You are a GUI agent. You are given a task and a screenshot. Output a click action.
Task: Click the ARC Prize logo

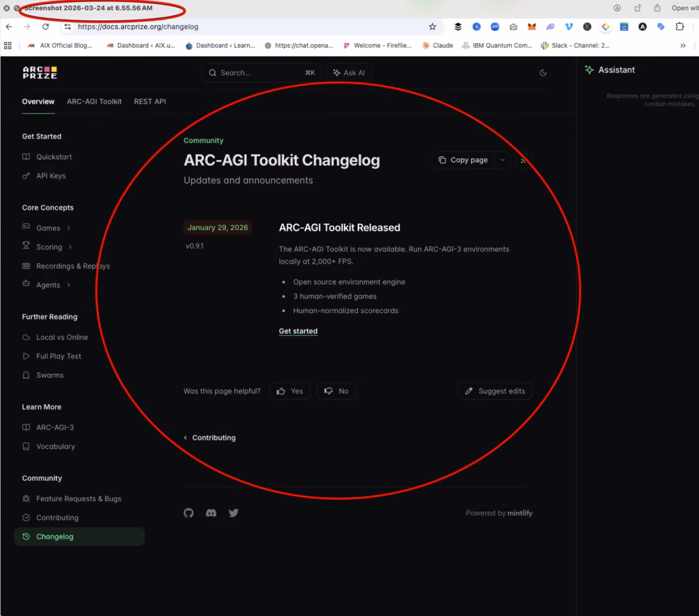pyautogui.click(x=40, y=72)
